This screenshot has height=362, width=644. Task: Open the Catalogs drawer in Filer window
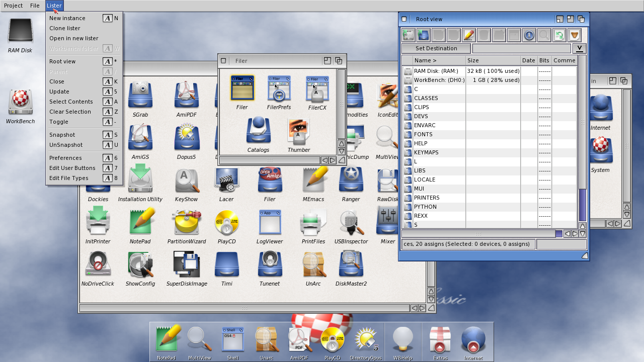258,135
